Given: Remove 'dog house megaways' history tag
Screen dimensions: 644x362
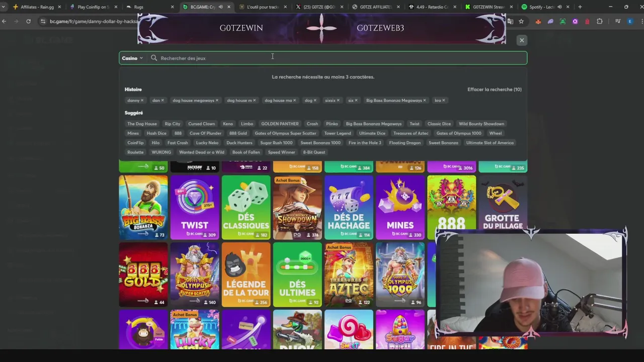Looking at the screenshot, I should 217,101.
